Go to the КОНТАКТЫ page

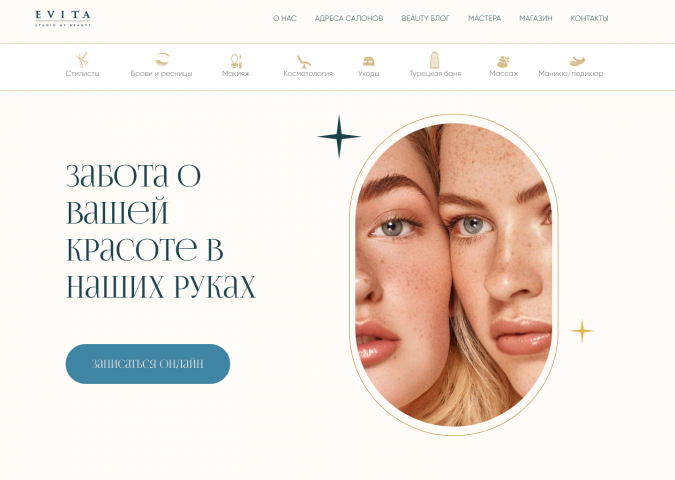tap(589, 19)
